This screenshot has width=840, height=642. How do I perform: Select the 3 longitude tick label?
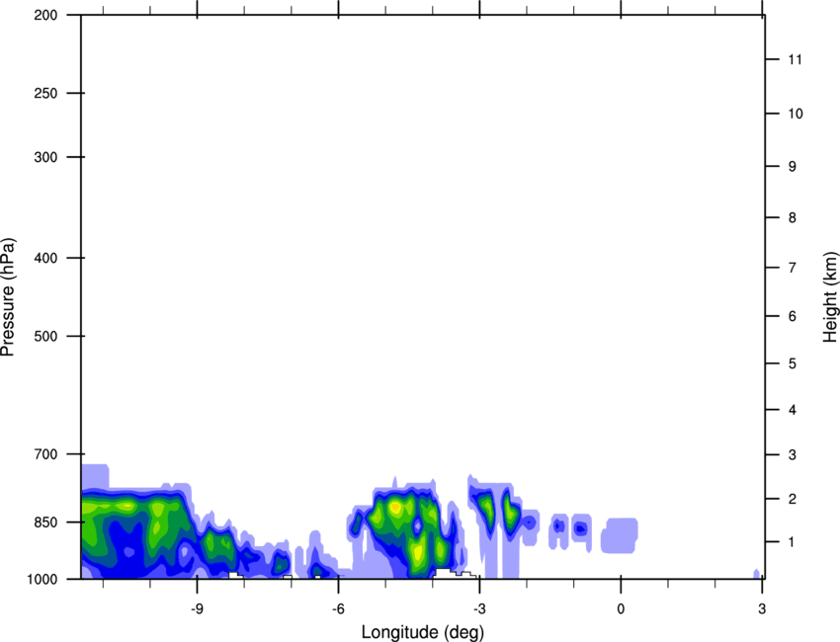tap(762, 607)
